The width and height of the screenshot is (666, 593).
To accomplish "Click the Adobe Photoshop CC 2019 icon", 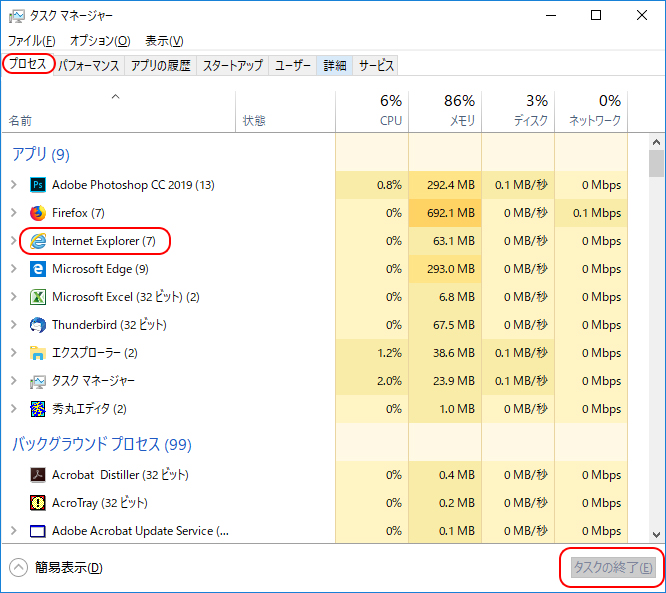I will pyautogui.click(x=38, y=185).
